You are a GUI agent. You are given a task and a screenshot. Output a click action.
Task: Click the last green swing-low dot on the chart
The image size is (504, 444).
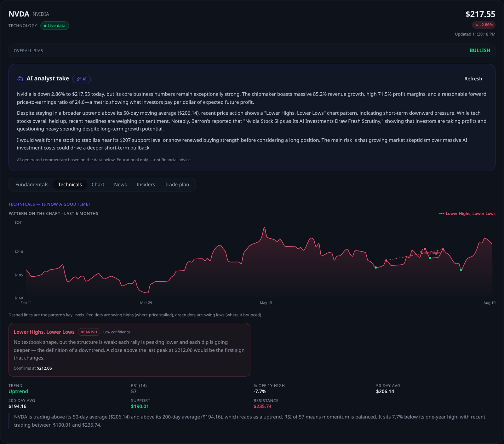[x=461, y=270]
